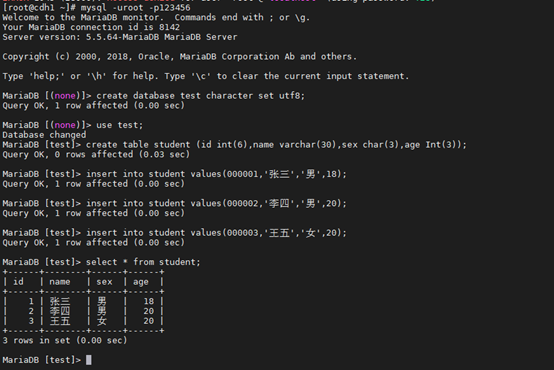The image size is (554, 370).
Task: Click the terminal cursor block at prompt
Action: point(89,360)
